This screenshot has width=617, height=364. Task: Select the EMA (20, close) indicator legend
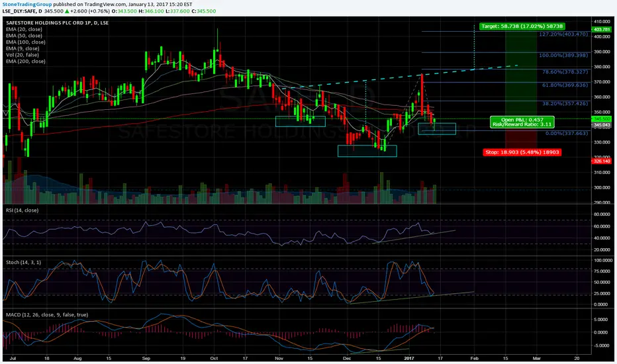pyautogui.click(x=24, y=29)
